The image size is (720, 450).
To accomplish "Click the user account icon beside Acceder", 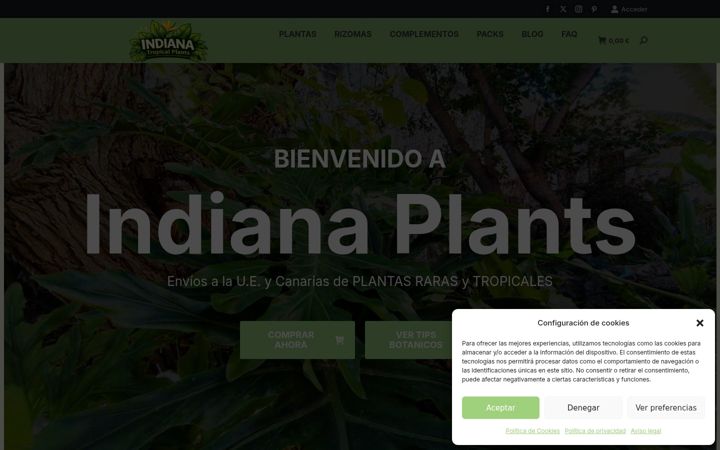I will click(x=614, y=9).
